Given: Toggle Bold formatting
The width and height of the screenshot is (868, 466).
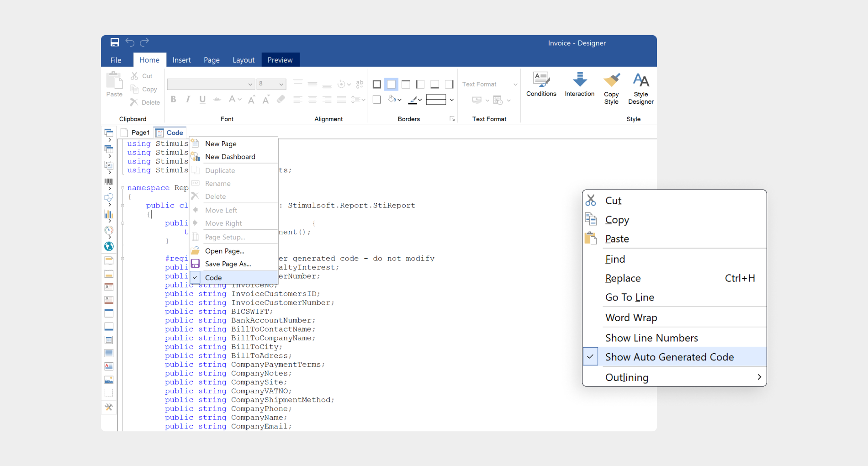Looking at the screenshot, I should pos(174,99).
